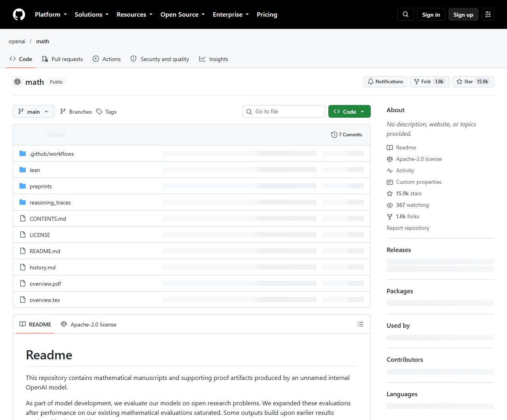
Task: Open the 367 watching link
Action: pyautogui.click(x=408, y=205)
